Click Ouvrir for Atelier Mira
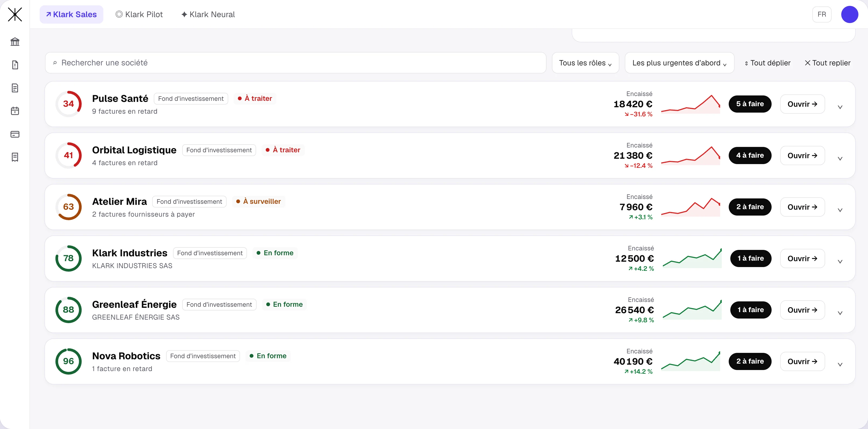 [x=802, y=207]
